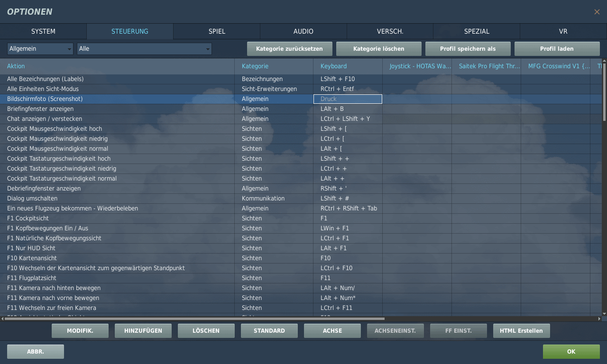Click HTML Erstellen button
Screen dimensions: 607x364
point(521,331)
